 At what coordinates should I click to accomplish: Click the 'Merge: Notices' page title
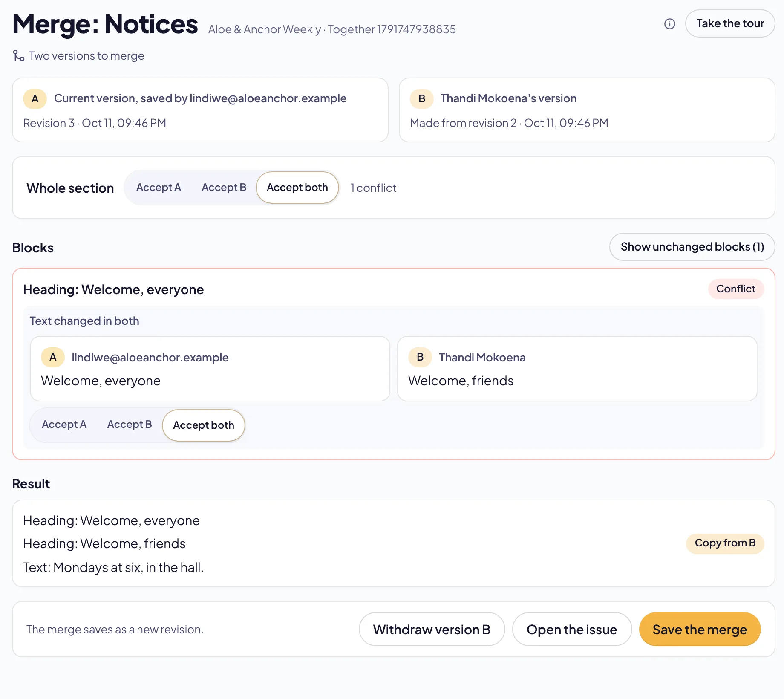105,24
